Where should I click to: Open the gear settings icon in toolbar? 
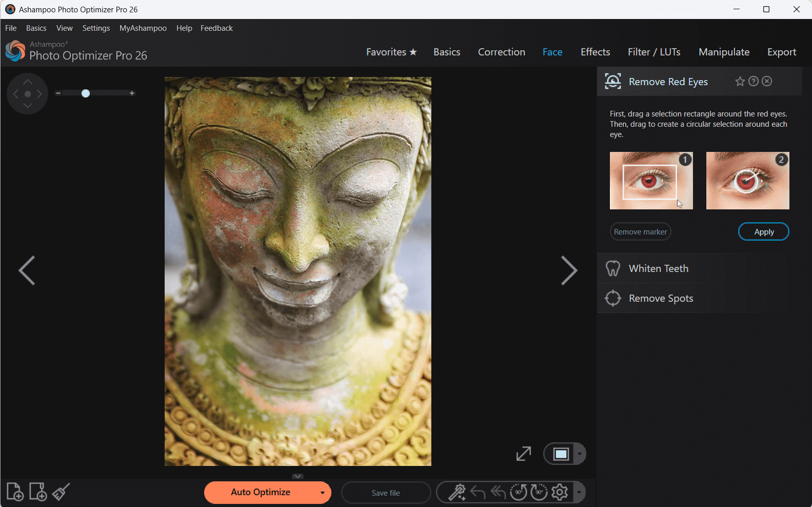point(560,493)
